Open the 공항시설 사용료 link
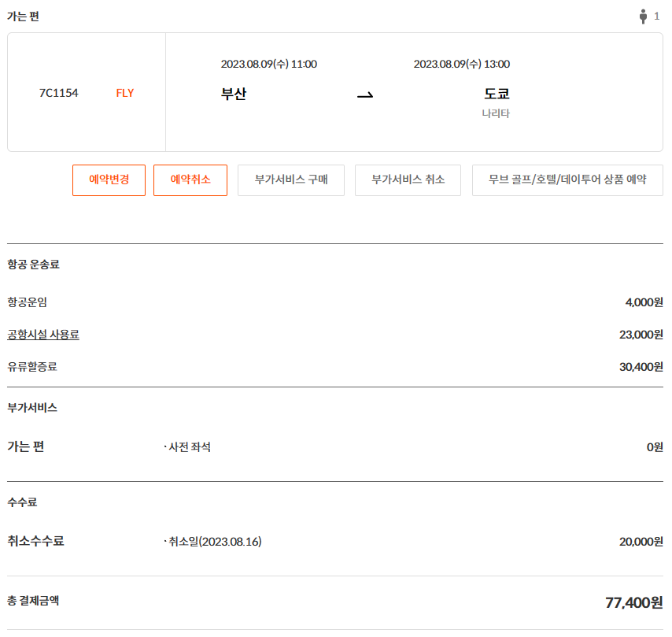The image size is (672, 637). [43, 335]
